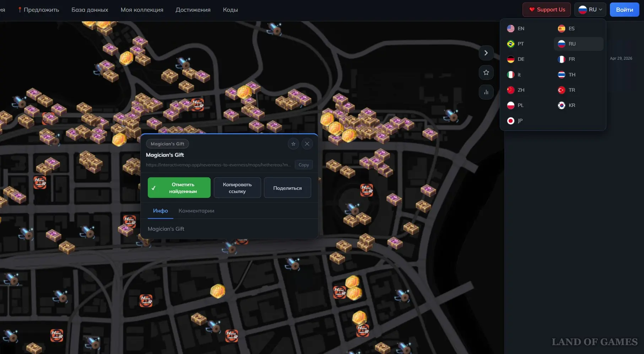Expand side panel with the chevron arrow
This screenshot has height=354, width=644.
(x=486, y=53)
